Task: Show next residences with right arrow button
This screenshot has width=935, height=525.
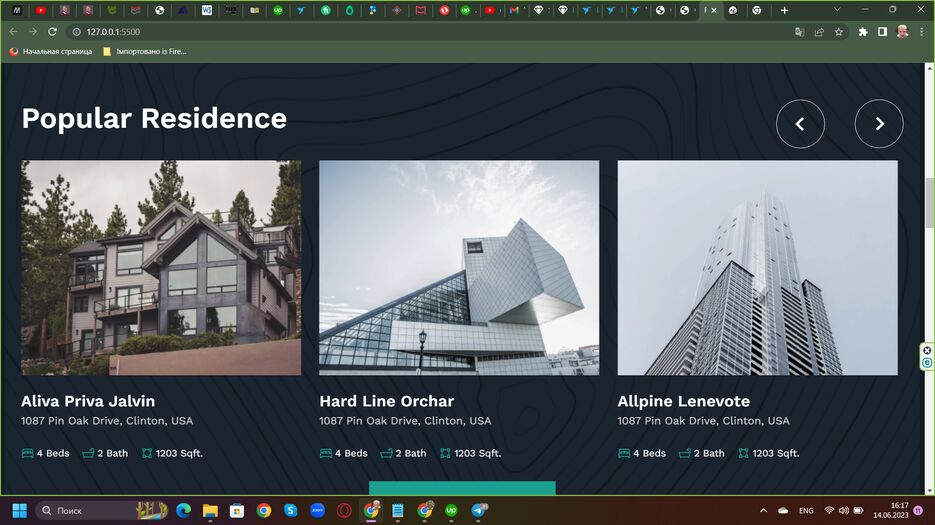Action: 879,123
